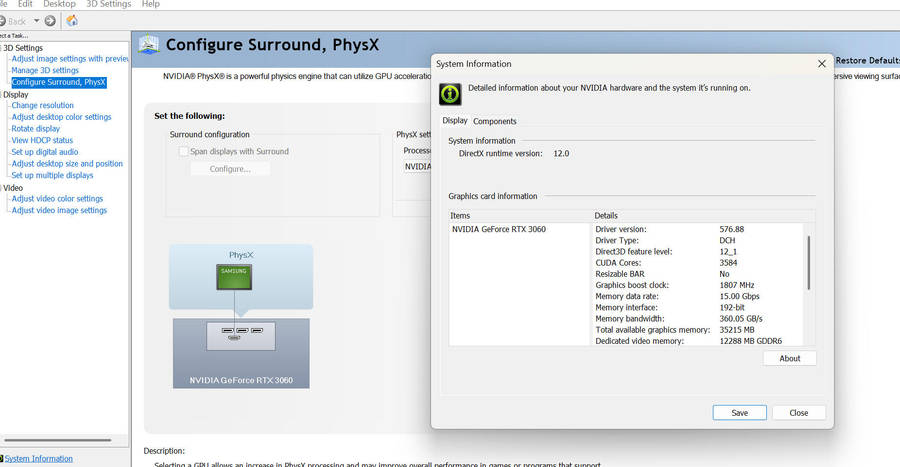Click the Configure Surround PhysX header icon

[x=149, y=45]
